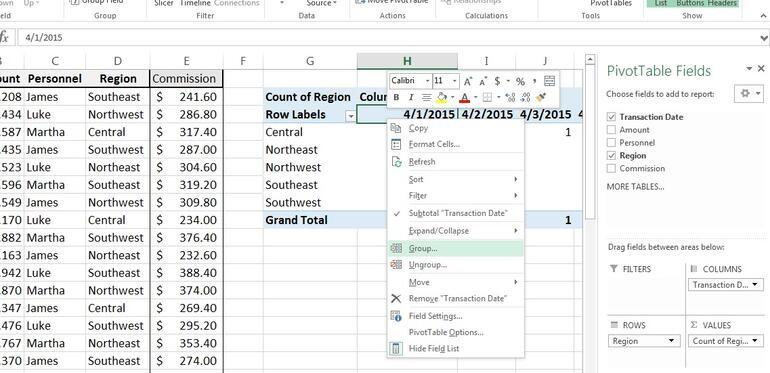Toggle Italic in the mini toolbar
The height and width of the screenshot is (373, 770).
(411, 98)
